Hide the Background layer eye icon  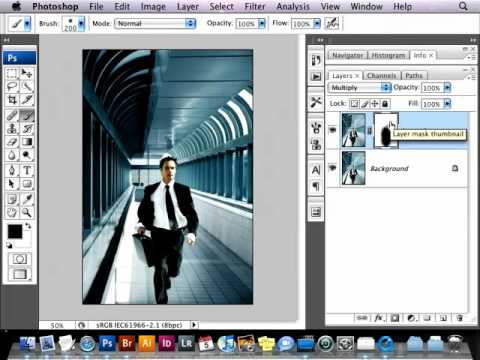(332, 168)
